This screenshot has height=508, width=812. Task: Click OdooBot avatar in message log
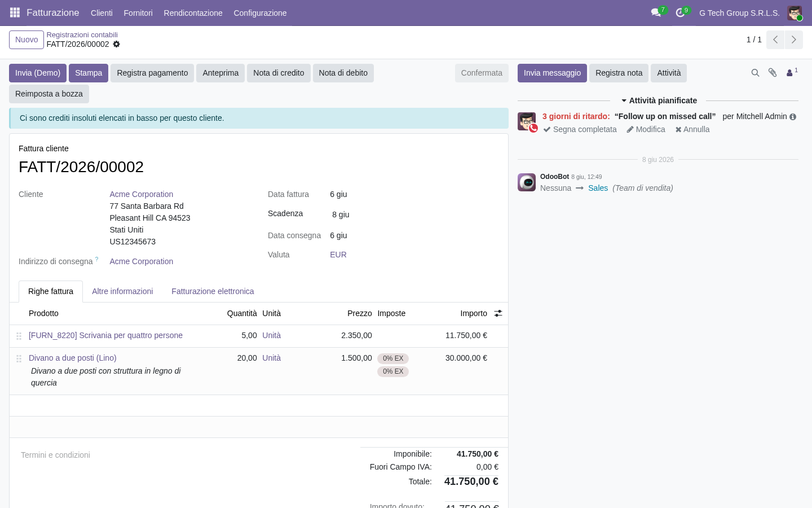click(527, 182)
